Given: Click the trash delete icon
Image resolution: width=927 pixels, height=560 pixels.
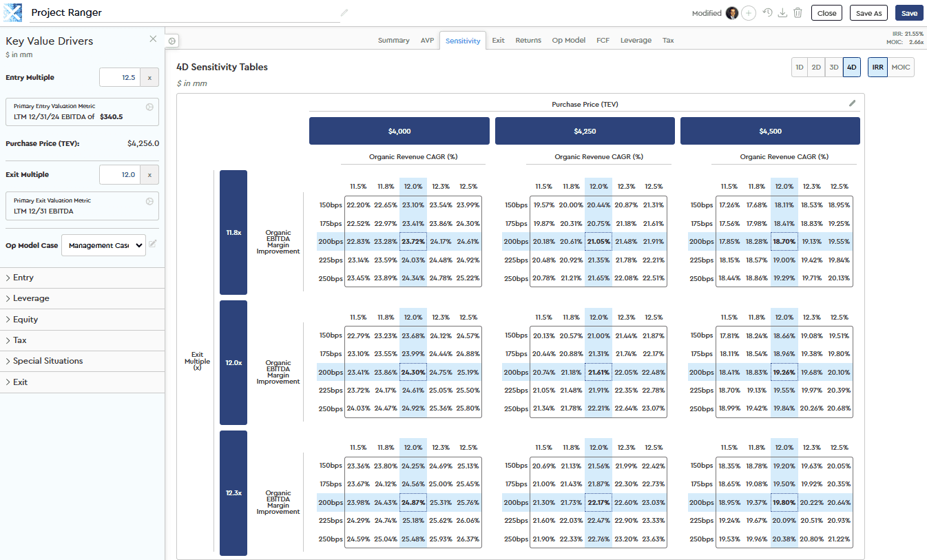Looking at the screenshot, I should (x=798, y=13).
